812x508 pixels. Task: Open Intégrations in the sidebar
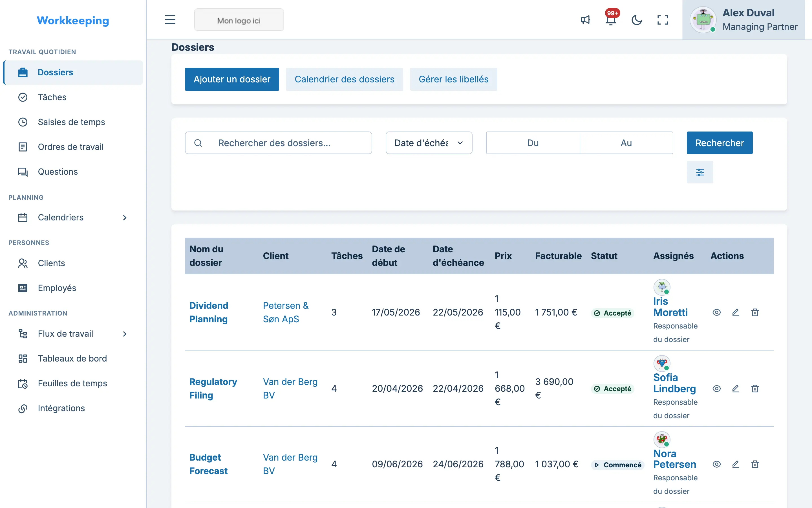tap(73, 408)
